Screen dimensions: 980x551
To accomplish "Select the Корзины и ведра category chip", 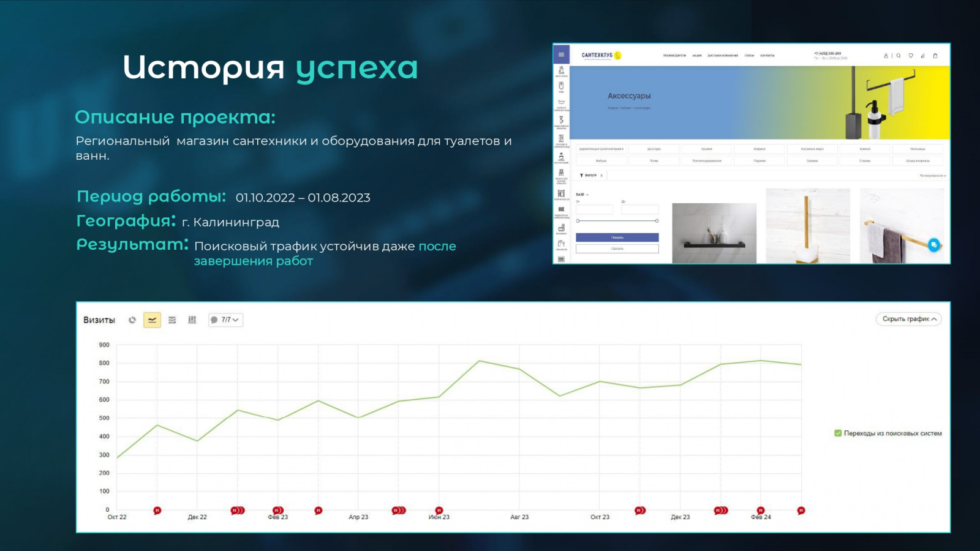I will 812,149.
